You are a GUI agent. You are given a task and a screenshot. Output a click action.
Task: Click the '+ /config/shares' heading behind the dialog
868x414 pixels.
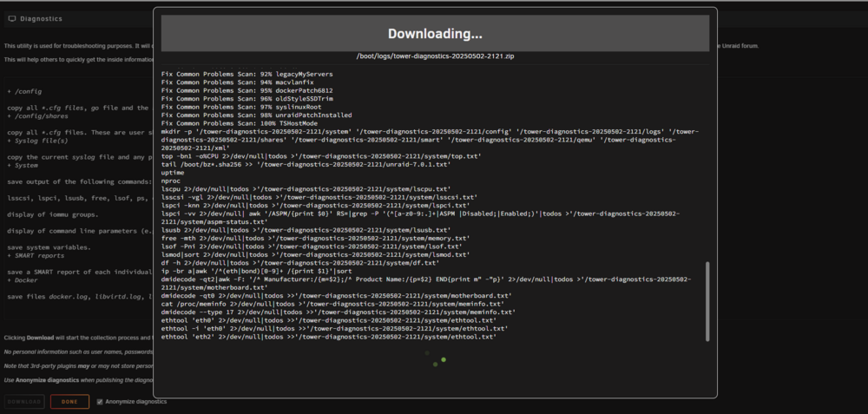click(37, 116)
